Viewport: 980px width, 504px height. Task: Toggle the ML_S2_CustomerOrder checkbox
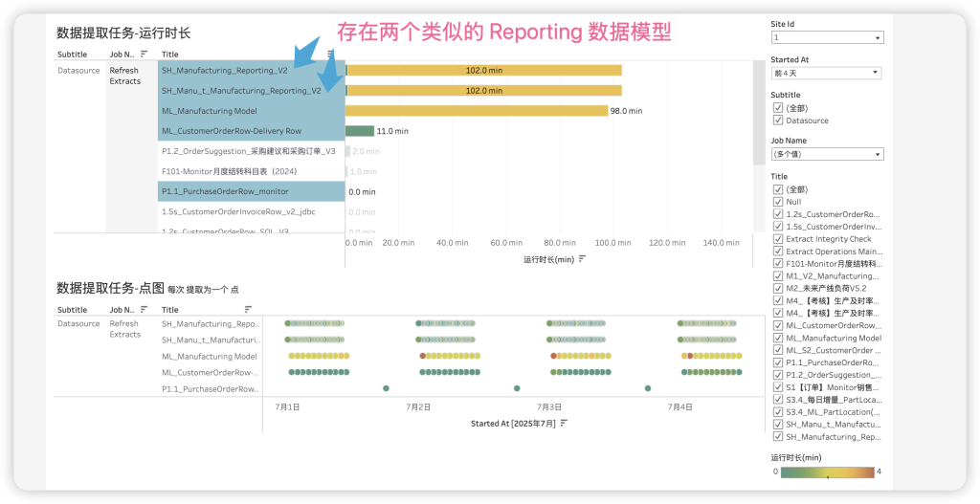(778, 350)
